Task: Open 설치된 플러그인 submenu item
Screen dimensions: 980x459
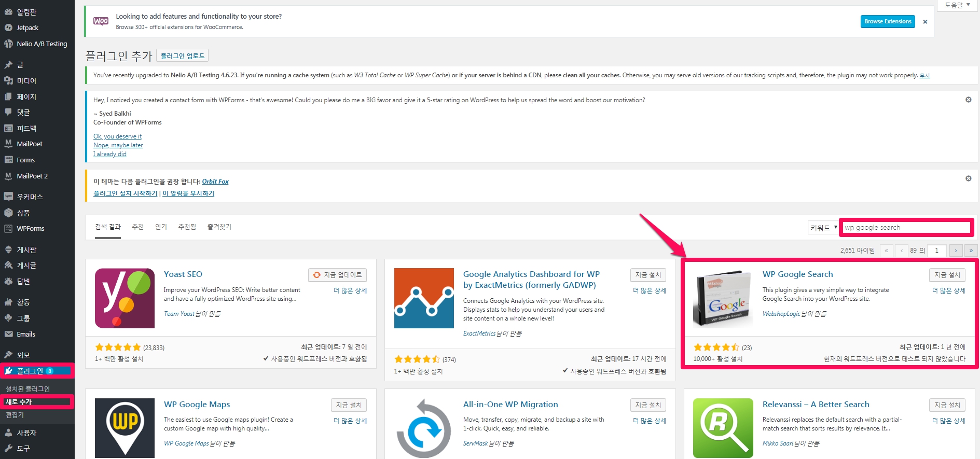Action: (x=28, y=389)
